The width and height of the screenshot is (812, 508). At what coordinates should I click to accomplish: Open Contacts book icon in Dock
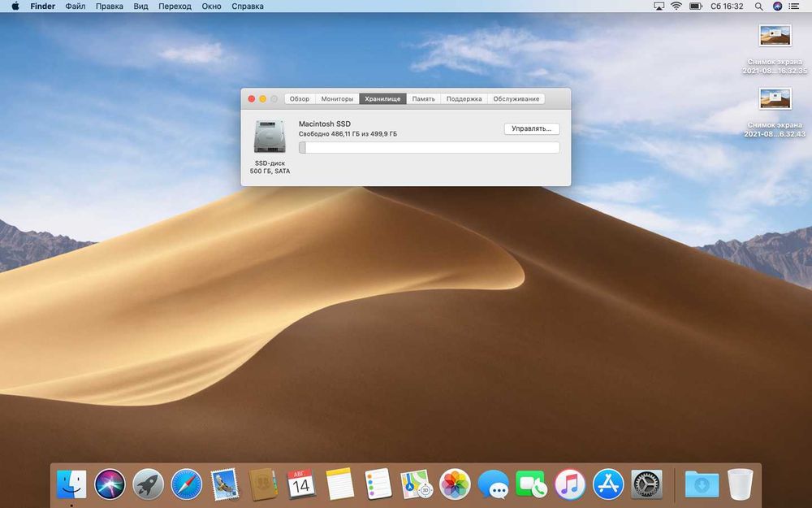pyautogui.click(x=263, y=484)
